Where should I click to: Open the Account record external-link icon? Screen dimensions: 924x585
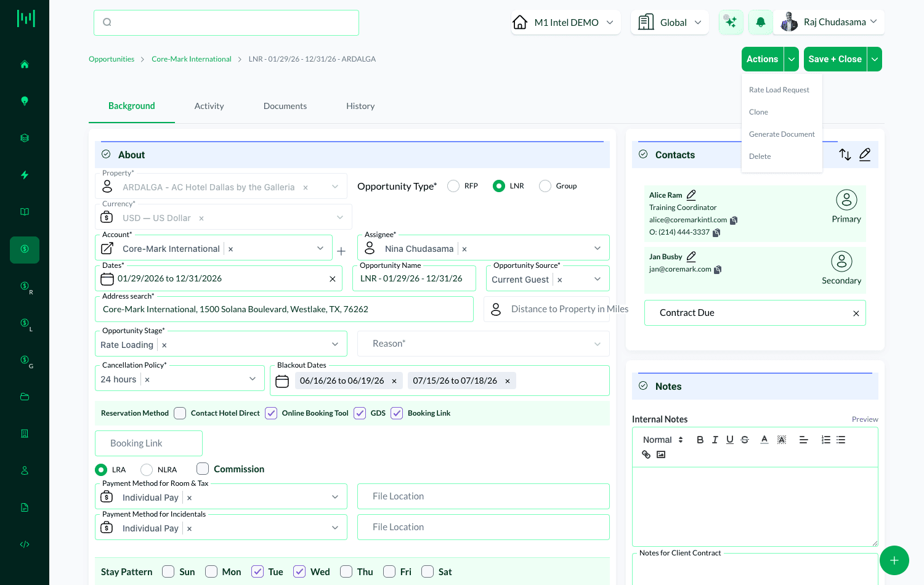click(107, 248)
